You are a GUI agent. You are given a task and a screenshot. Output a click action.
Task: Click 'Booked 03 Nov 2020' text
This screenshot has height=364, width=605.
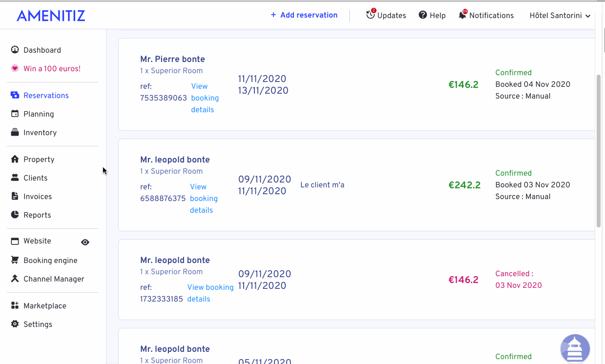pos(533,185)
